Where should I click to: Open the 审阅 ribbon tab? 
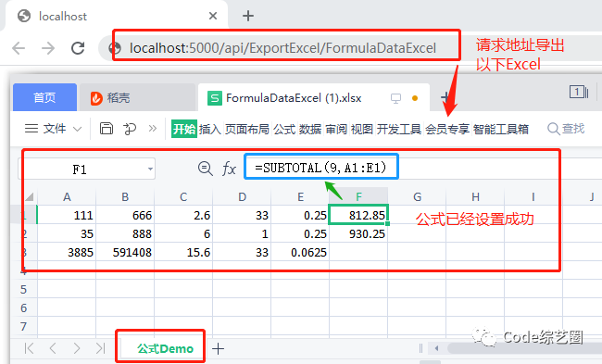click(x=336, y=129)
